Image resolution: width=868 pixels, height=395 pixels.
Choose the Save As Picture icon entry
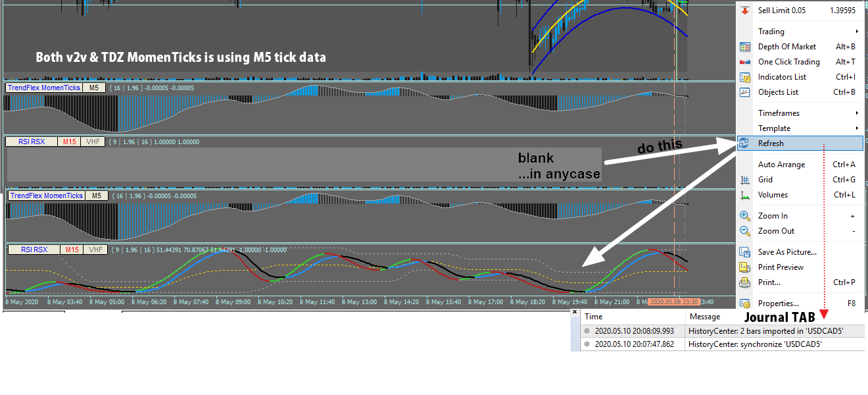click(x=745, y=252)
